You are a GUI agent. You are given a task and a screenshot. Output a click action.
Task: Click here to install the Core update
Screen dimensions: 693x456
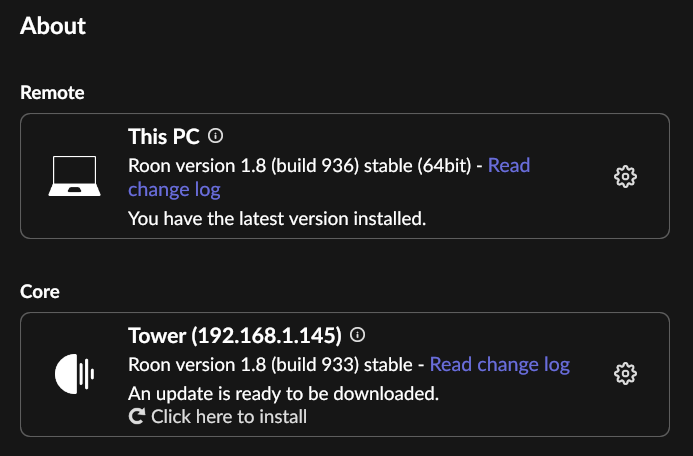tap(217, 416)
